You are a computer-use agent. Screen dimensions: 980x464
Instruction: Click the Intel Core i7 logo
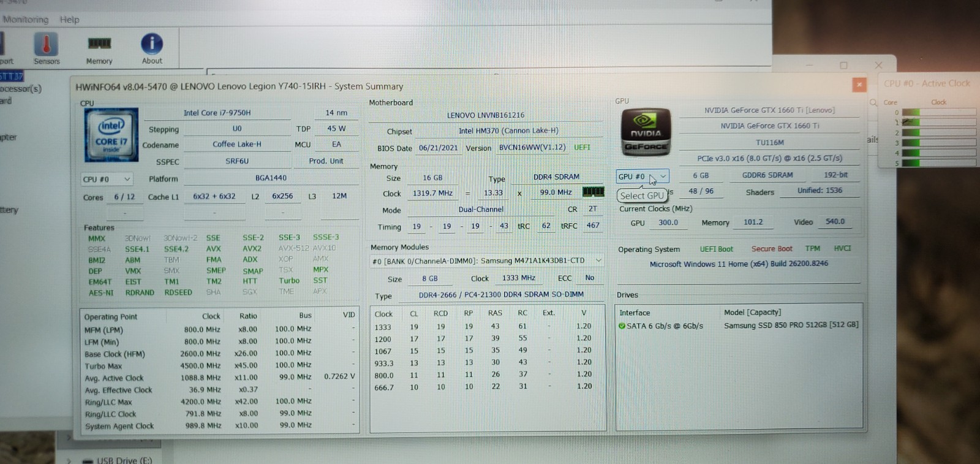(x=111, y=135)
